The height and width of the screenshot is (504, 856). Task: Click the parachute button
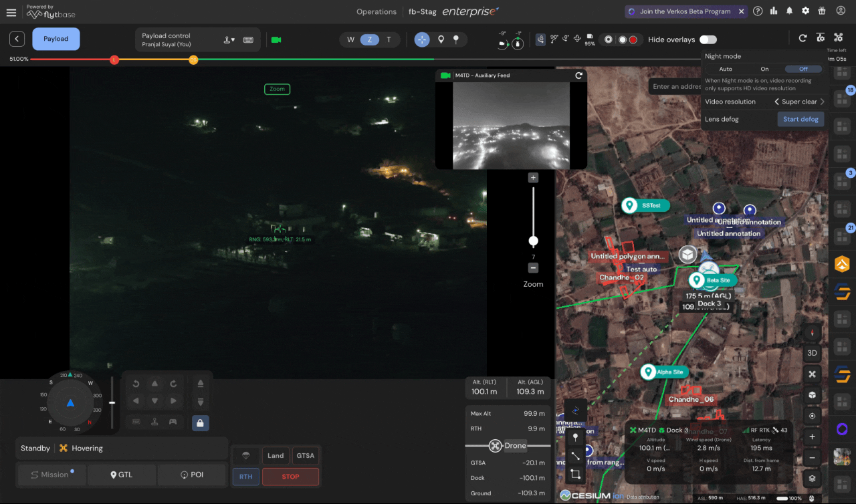(245, 456)
